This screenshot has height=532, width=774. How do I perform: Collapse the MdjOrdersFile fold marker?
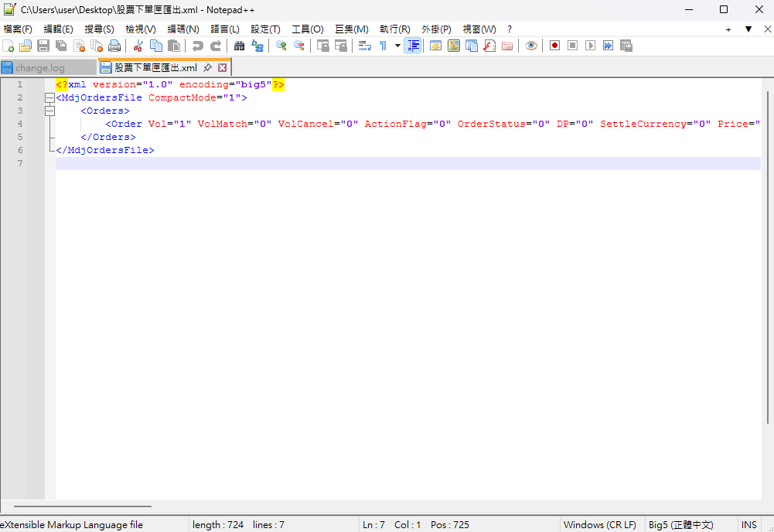[49, 97]
